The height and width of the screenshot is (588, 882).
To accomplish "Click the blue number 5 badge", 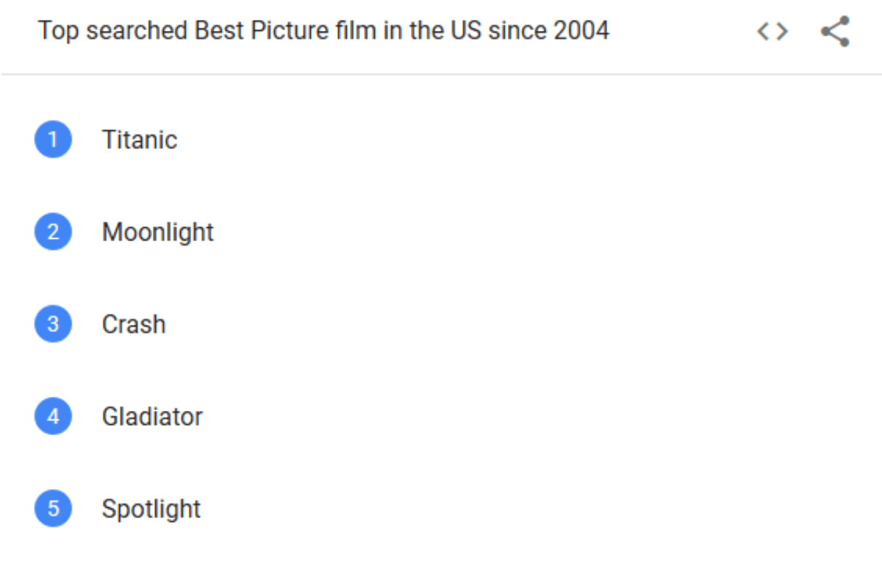I will [x=53, y=509].
